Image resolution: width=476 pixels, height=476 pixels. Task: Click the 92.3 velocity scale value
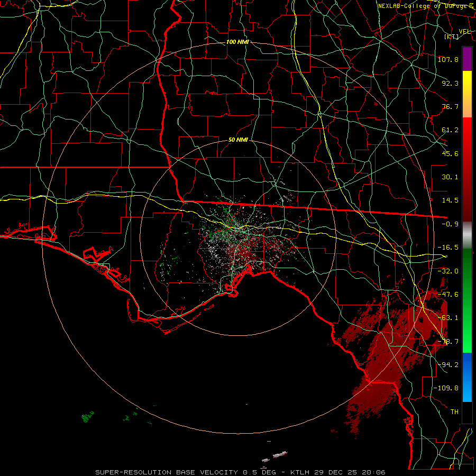click(x=450, y=83)
